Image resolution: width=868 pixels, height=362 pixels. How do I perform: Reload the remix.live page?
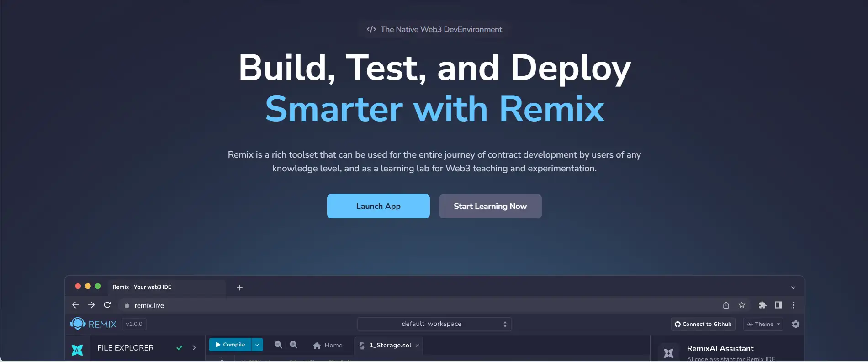point(107,305)
